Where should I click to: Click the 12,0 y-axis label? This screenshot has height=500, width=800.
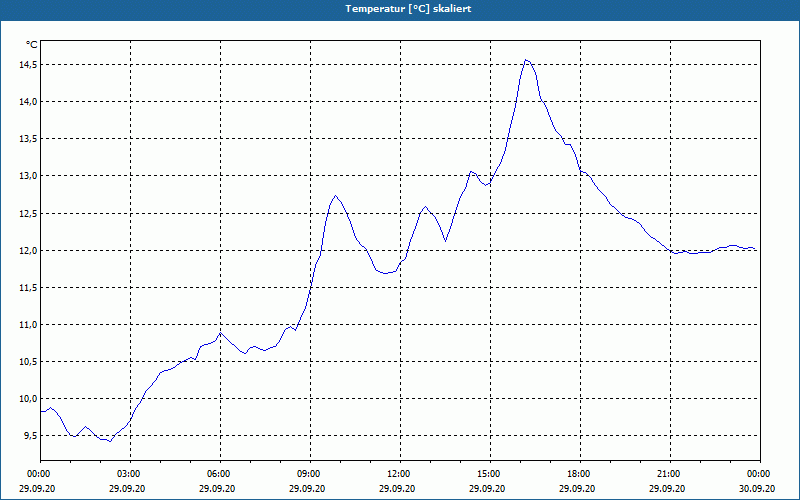tap(28, 251)
